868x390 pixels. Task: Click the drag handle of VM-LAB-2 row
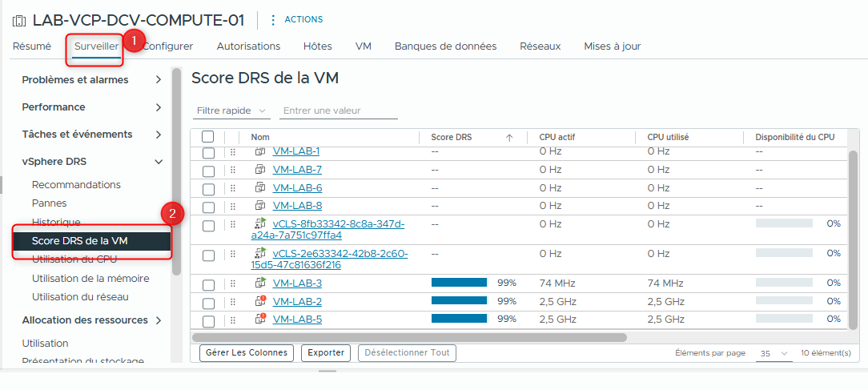tap(232, 302)
